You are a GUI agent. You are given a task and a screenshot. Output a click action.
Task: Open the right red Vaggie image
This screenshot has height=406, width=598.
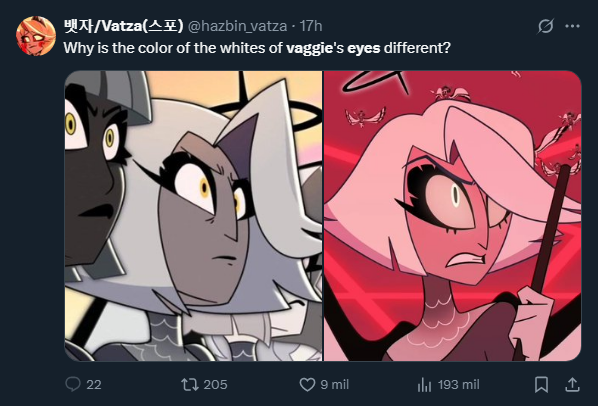pos(452,216)
